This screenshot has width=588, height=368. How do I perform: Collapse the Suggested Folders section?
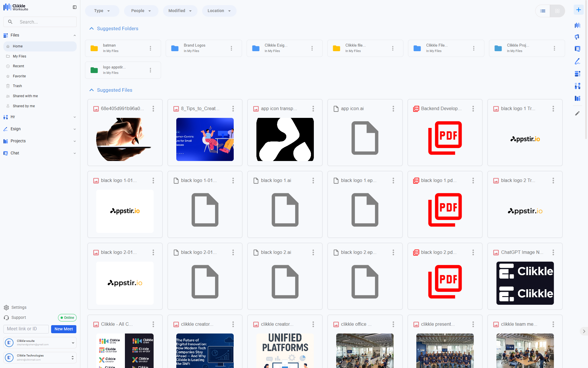tap(92, 28)
